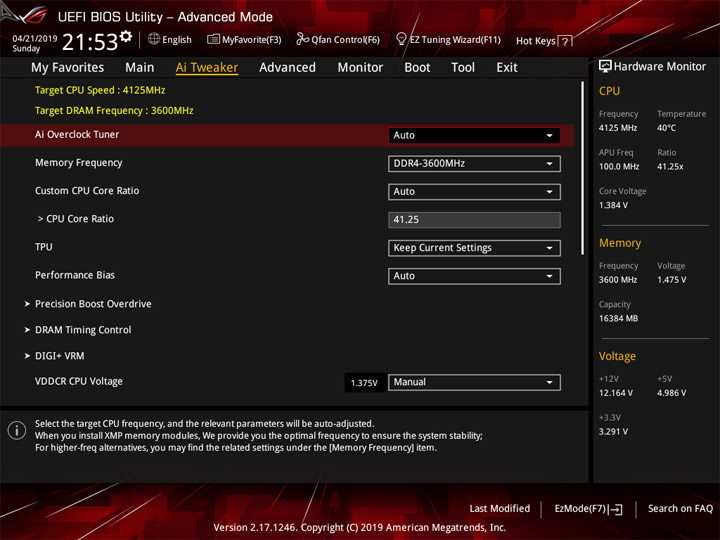Click the Qfan Control fan icon
Image resolution: width=720 pixels, height=540 pixels.
(302, 39)
